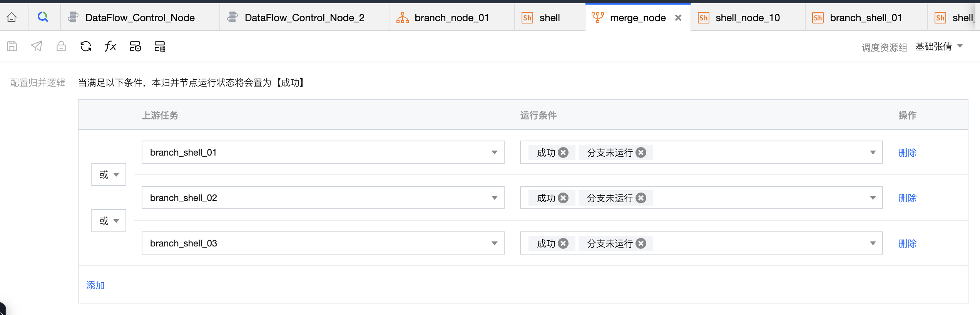Open the fx parameters icon

pyautogui.click(x=110, y=47)
